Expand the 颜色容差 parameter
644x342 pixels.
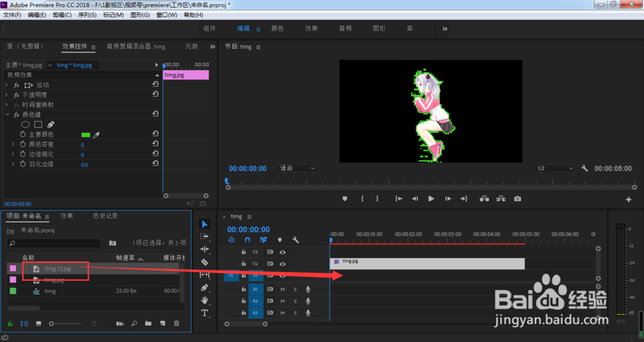[13, 144]
